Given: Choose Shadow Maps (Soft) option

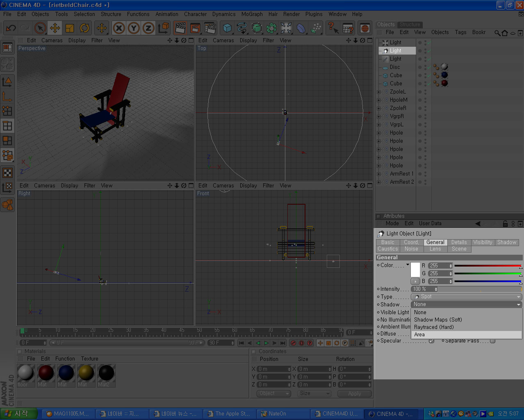Looking at the screenshot, I should 466,320.
